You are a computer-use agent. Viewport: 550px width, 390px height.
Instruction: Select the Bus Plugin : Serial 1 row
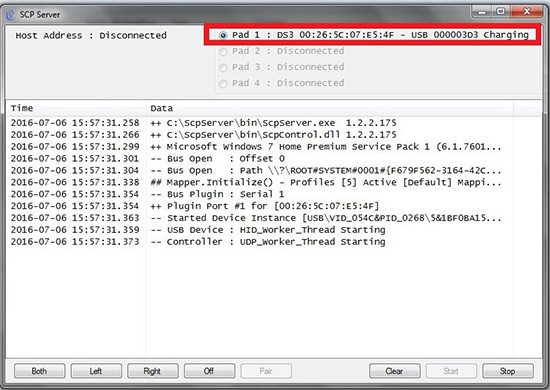coord(260,194)
